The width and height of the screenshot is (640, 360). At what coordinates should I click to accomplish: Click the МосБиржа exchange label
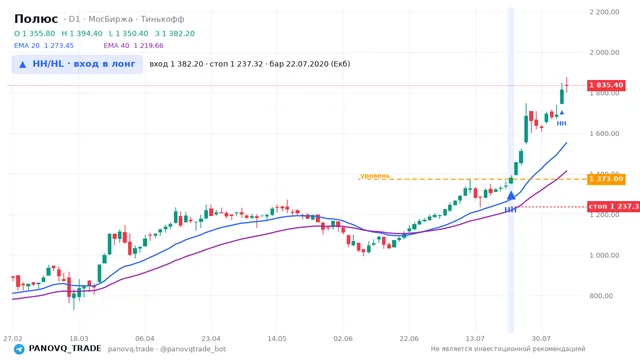point(111,19)
